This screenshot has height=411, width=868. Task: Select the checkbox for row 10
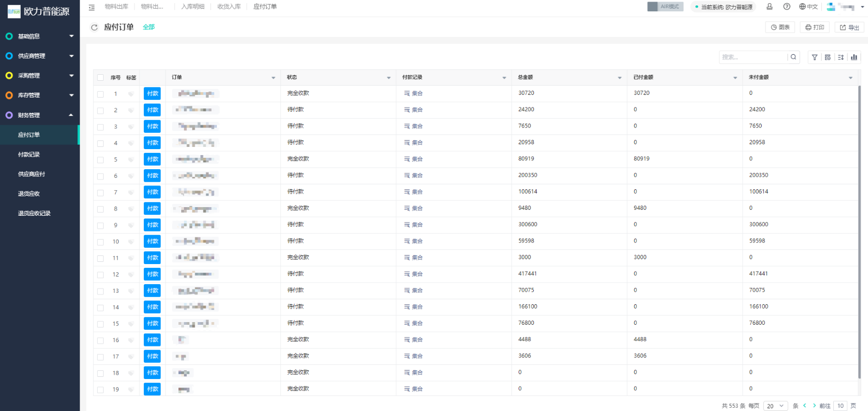pos(100,242)
